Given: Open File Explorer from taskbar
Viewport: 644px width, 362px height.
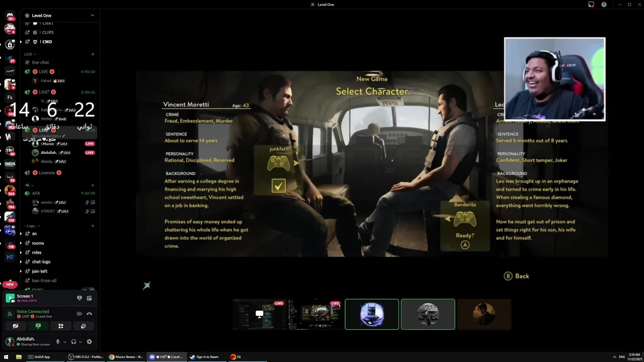Looking at the screenshot, I should click(x=19, y=357).
